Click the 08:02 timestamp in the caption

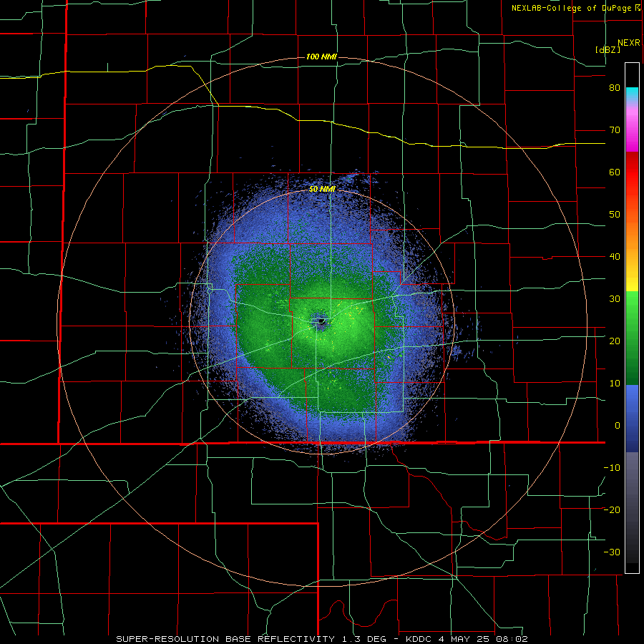tap(512, 639)
